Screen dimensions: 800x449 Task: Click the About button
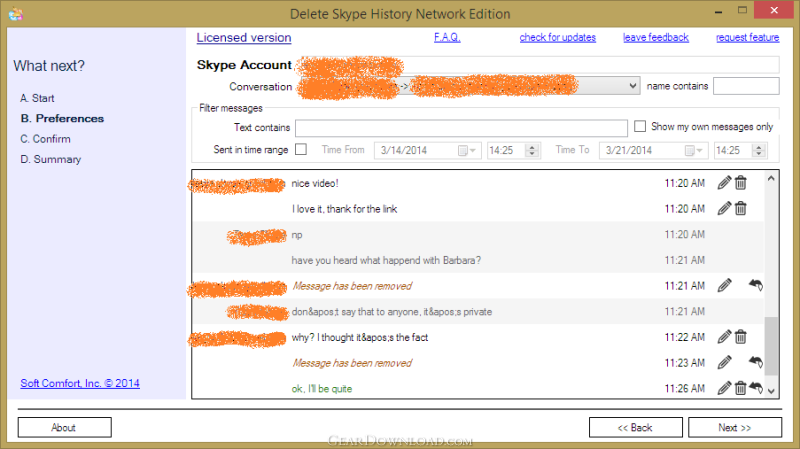(64, 428)
